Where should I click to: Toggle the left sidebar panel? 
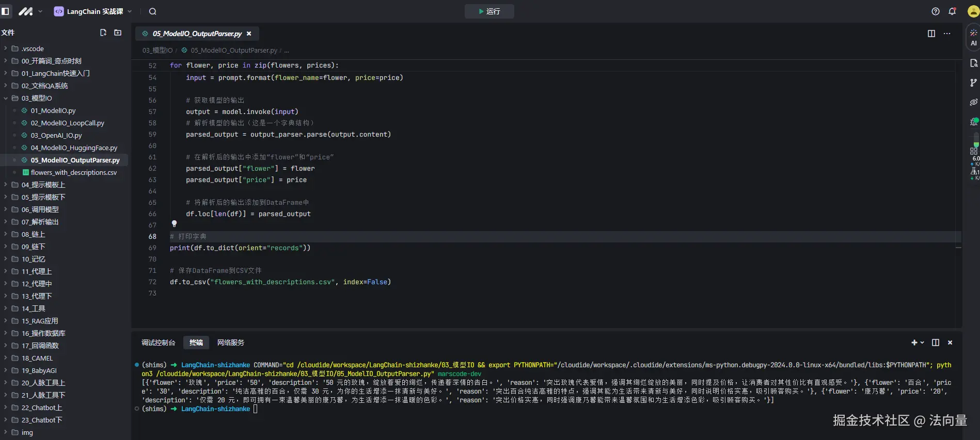coord(6,11)
